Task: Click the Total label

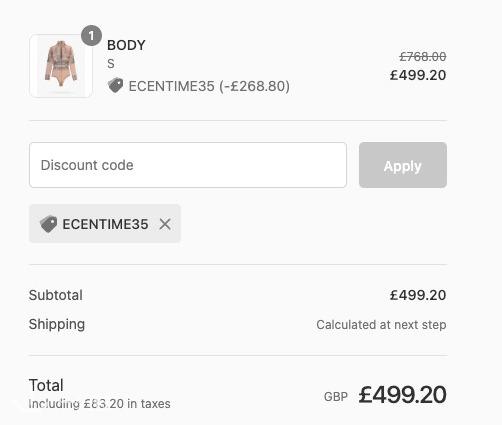Action: [x=46, y=385]
